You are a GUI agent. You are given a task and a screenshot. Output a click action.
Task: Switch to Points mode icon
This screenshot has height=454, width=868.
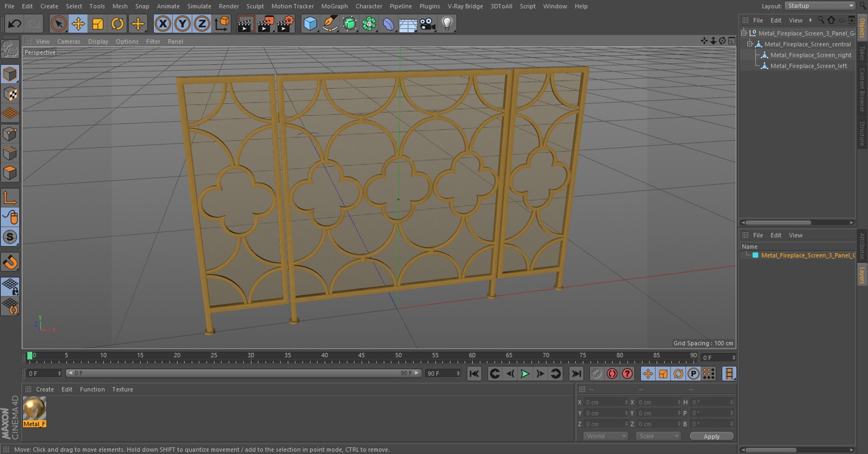(x=10, y=134)
